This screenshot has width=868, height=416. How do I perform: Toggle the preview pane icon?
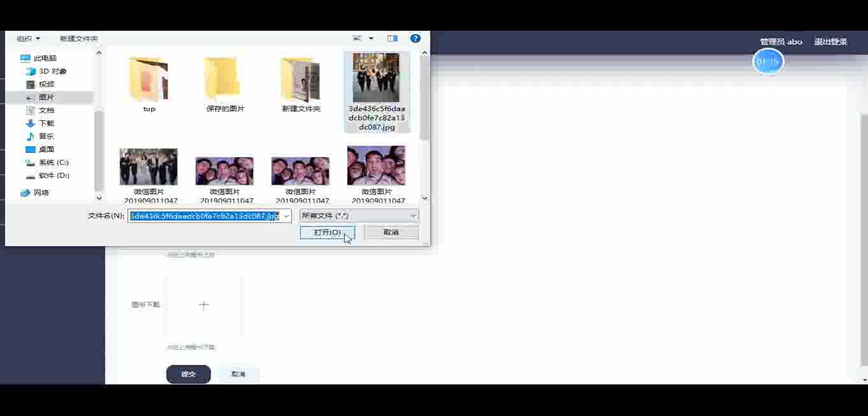click(x=393, y=38)
